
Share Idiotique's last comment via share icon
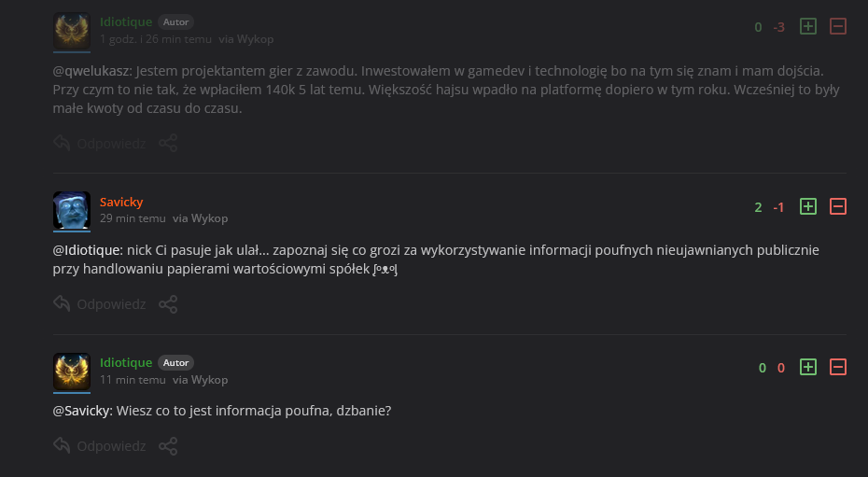tap(168, 446)
